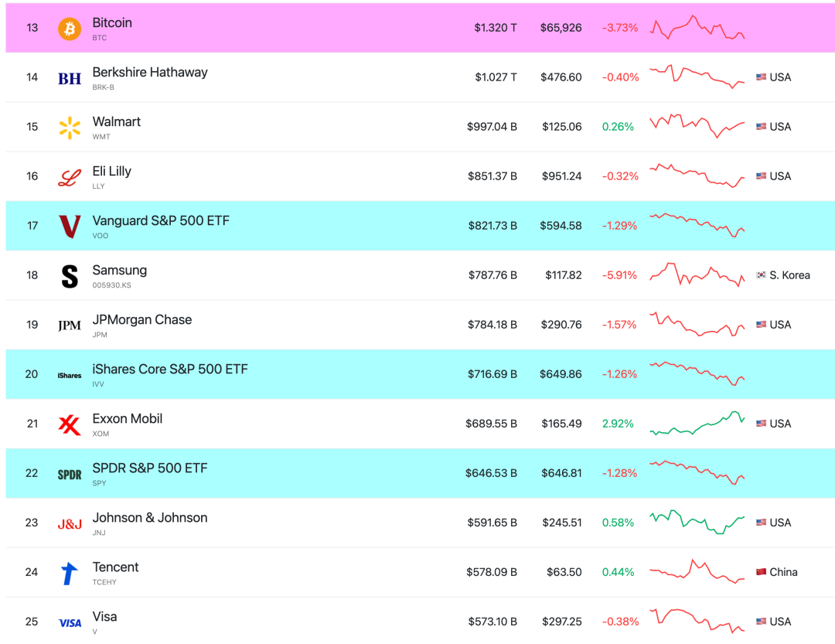
Task: Click Bitcoin market cap $1.320 T
Action: [x=496, y=28]
